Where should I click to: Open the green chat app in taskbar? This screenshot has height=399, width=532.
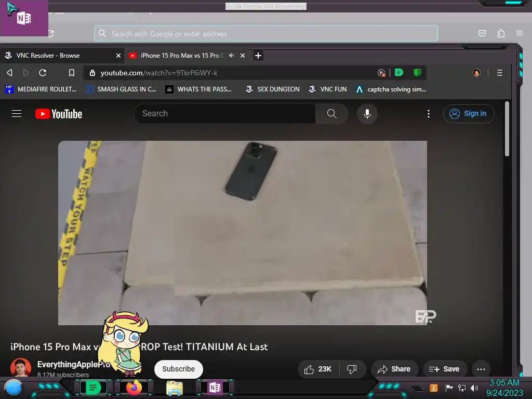(94, 388)
